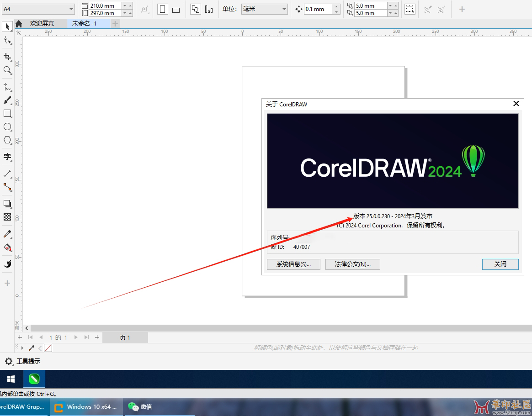Viewport: 532px width, 416px height.
Task: Close About CorelDRAW dialog with X
Action: pos(516,103)
